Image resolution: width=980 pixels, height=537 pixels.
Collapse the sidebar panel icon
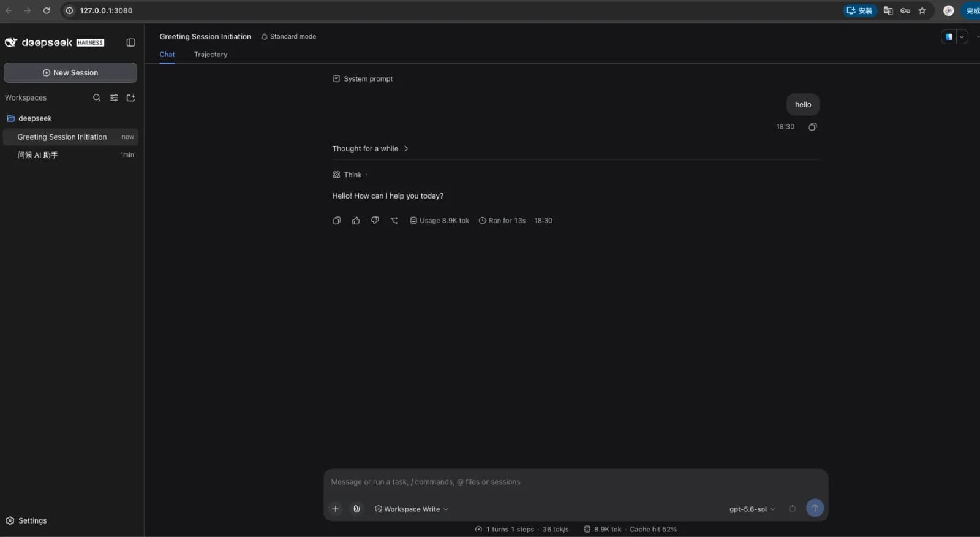(130, 42)
